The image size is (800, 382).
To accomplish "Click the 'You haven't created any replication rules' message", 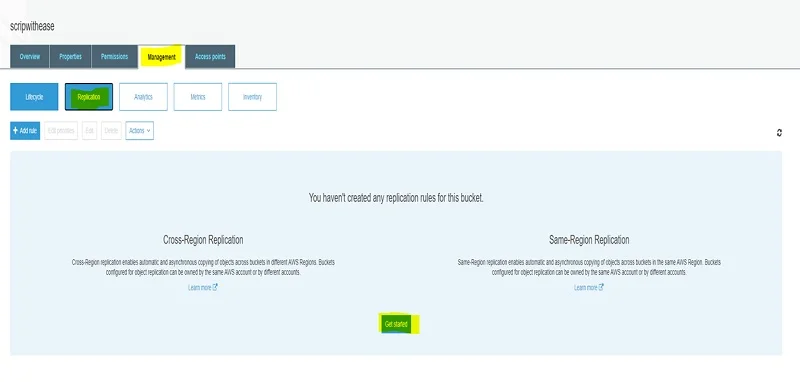I will (x=396, y=198).
